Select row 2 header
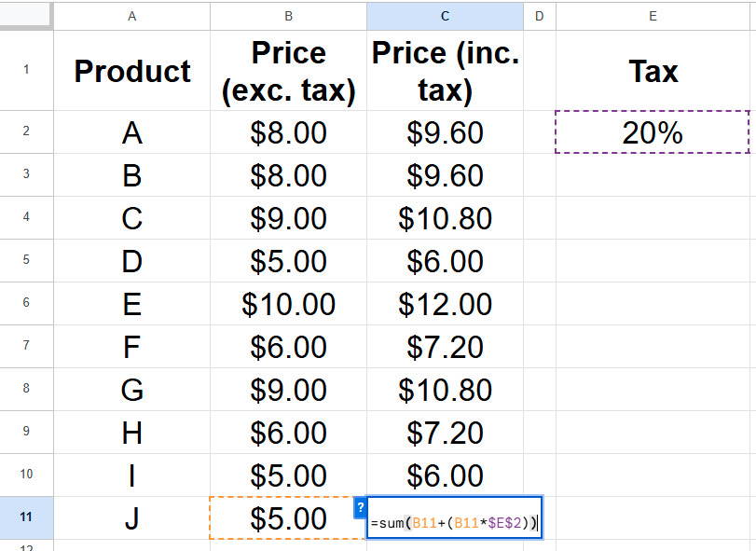The width and height of the screenshot is (756, 551). (x=27, y=132)
